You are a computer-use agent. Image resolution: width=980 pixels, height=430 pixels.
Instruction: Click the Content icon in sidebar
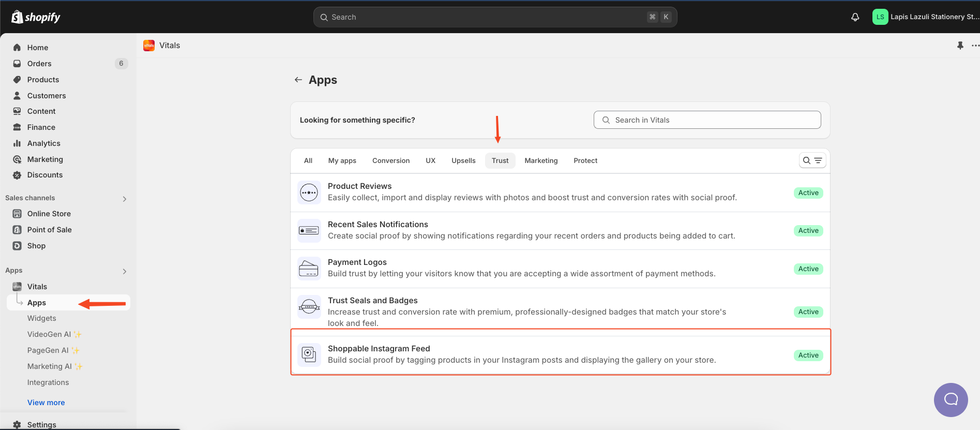(17, 111)
